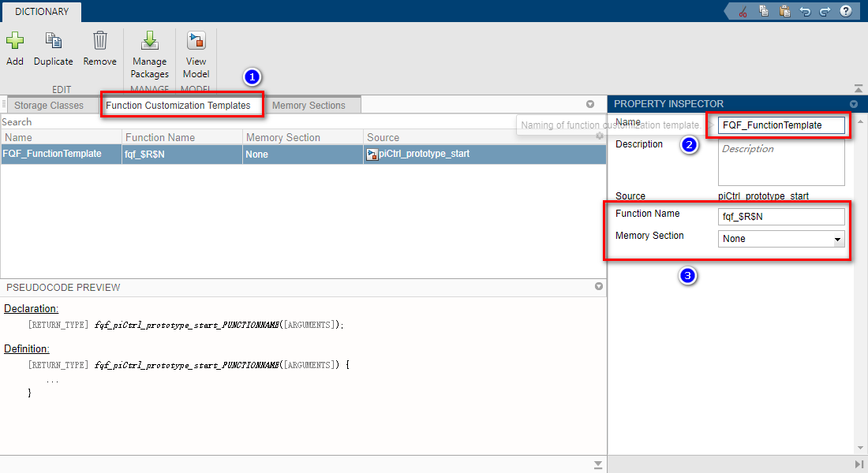Select the Cut icon in the title bar
The height and width of the screenshot is (473, 868).
click(x=743, y=11)
